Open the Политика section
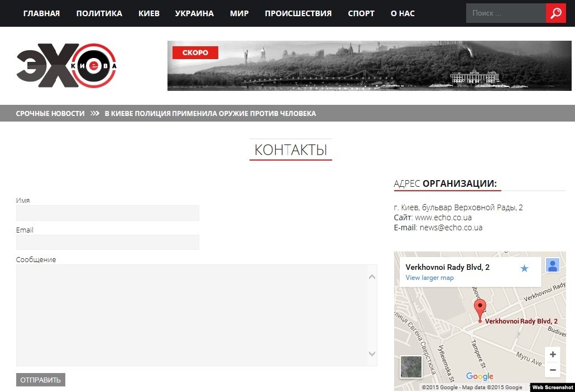 point(99,13)
